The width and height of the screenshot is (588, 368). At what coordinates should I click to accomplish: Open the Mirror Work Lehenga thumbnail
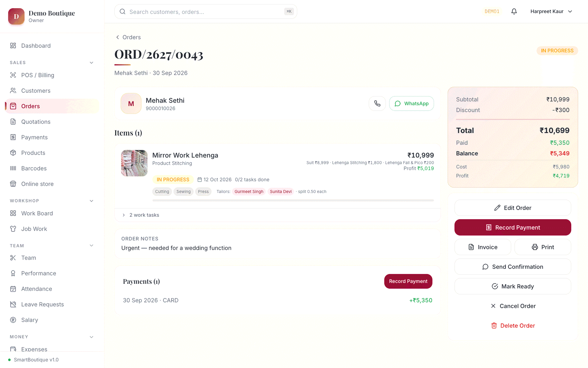134,163
